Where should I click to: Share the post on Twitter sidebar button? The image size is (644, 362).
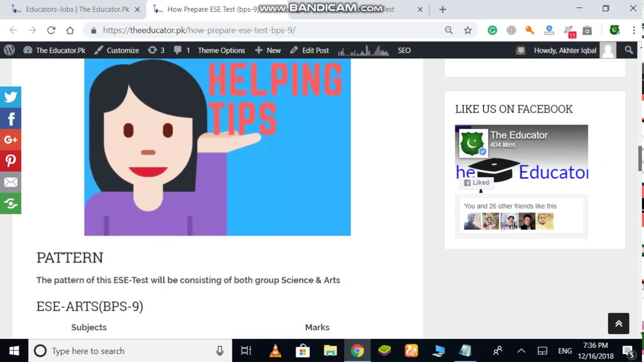tap(11, 97)
